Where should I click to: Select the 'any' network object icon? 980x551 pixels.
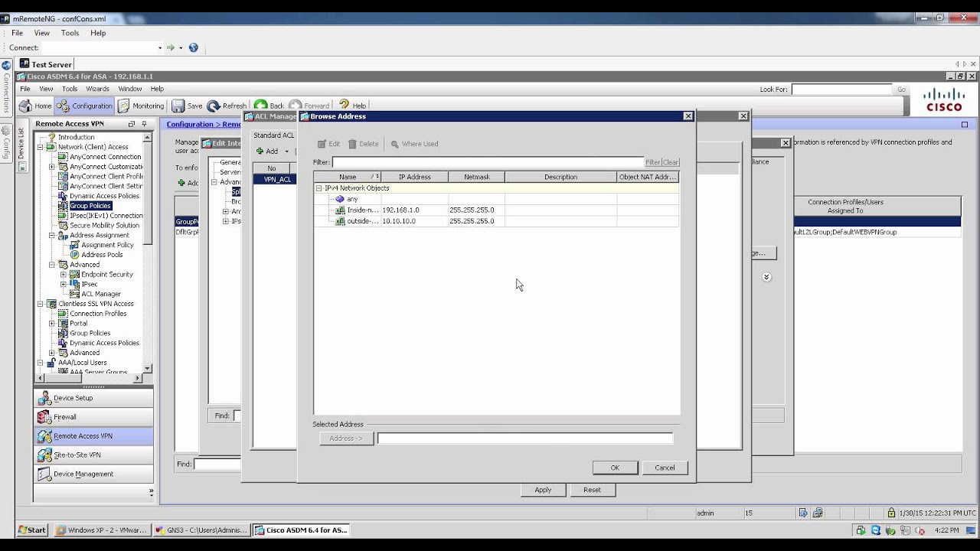tap(340, 199)
